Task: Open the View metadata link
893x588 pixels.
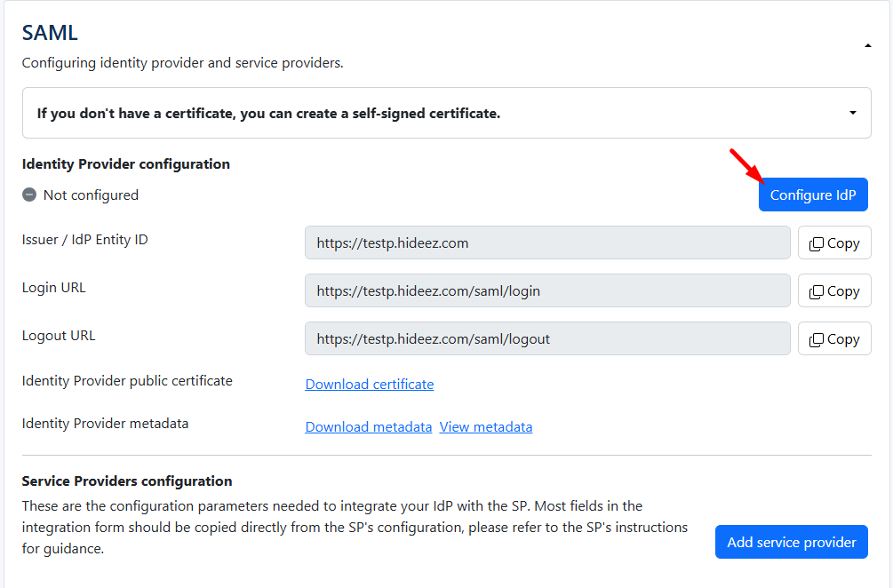Action: click(486, 426)
